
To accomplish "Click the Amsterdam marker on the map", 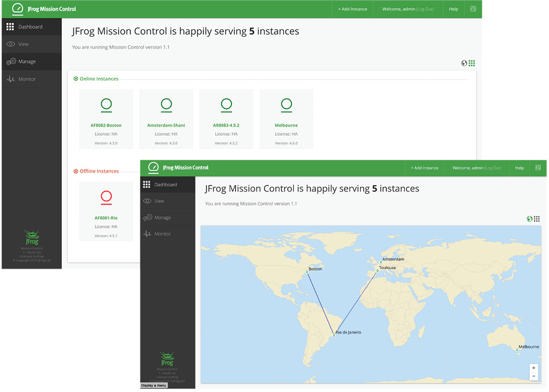I will (x=381, y=262).
